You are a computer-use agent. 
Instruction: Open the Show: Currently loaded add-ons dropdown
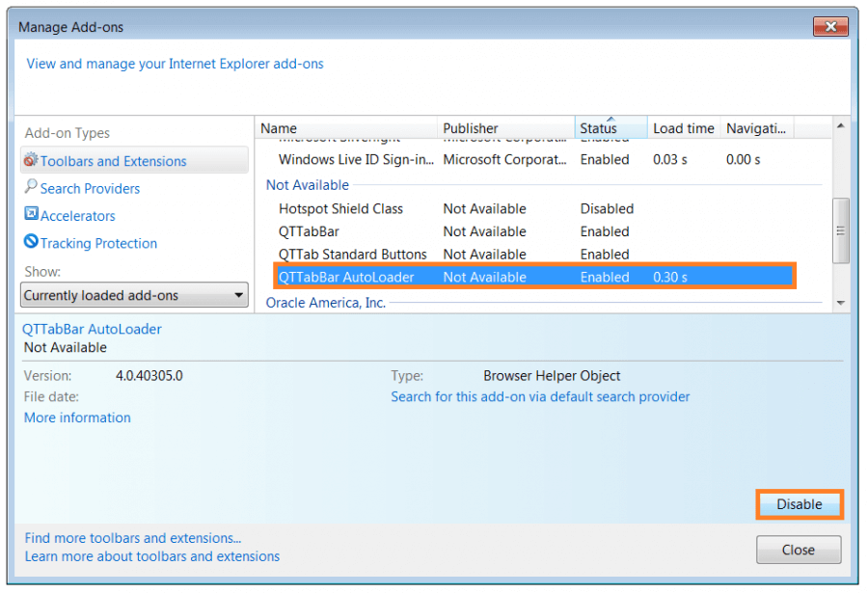[x=134, y=295]
